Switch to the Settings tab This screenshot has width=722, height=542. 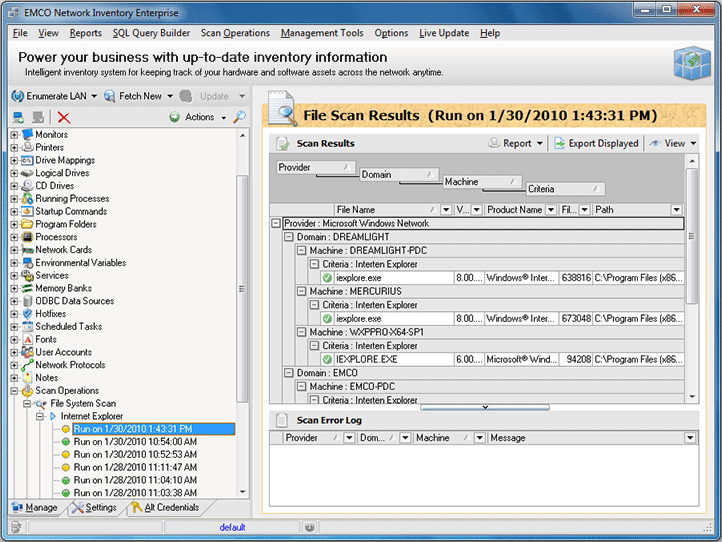click(x=94, y=508)
